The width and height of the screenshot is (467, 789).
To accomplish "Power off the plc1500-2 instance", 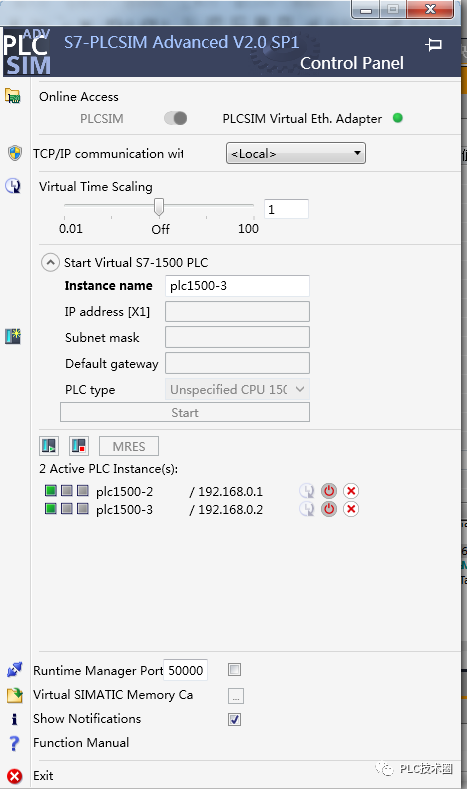I will pos(329,491).
